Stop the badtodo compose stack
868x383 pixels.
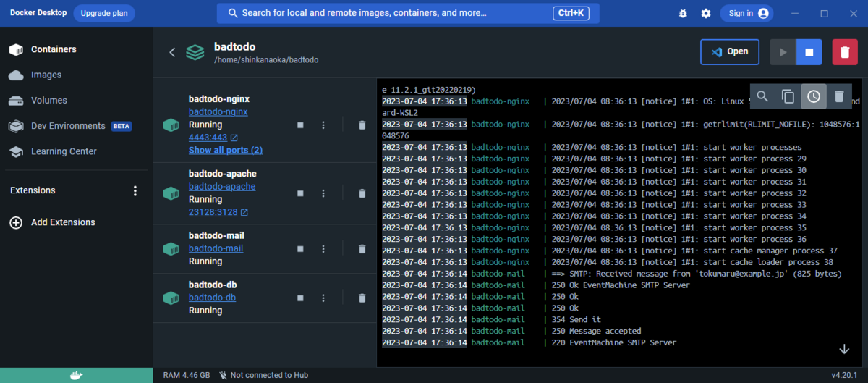pos(809,52)
